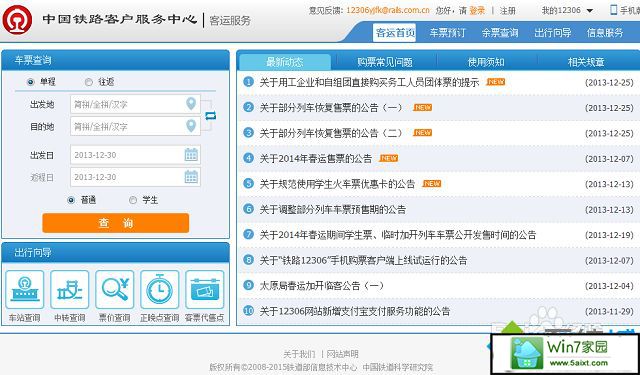Go to 客运首页 in top navigation
The image size is (640, 375).
pos(394,33)
